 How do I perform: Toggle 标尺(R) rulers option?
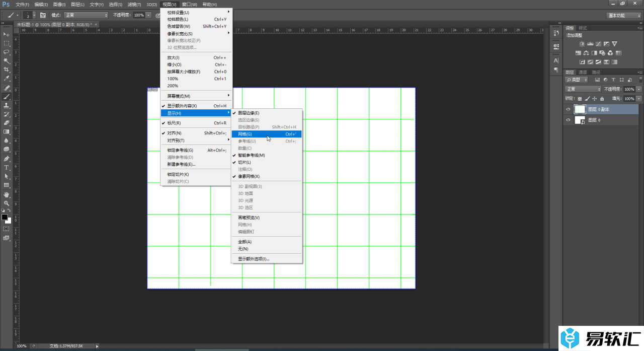[196, 123]
